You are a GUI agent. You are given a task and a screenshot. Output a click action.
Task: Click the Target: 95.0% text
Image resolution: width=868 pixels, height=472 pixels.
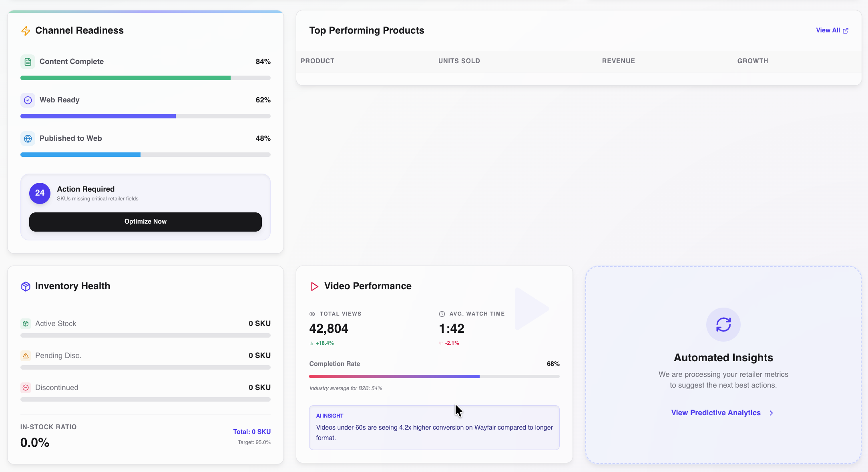pos(254,442)
